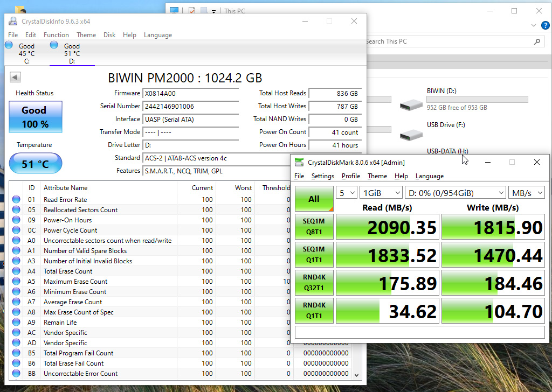Click the previous disk arrow button

point(15,78)
